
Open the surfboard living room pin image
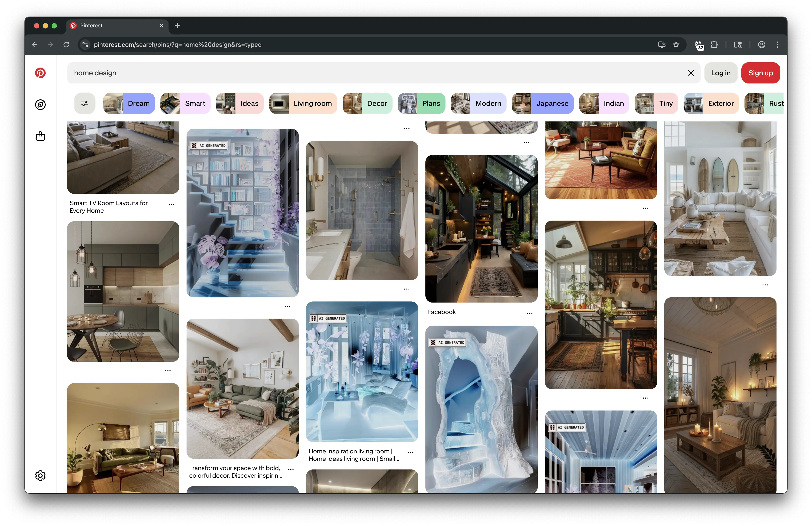point(720,198)
